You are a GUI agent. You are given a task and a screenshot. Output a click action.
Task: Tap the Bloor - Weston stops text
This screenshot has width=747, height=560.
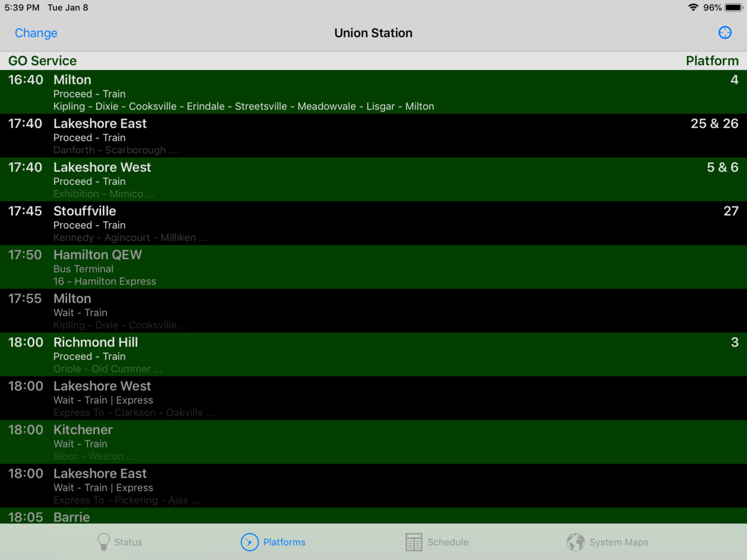(94, 456)
